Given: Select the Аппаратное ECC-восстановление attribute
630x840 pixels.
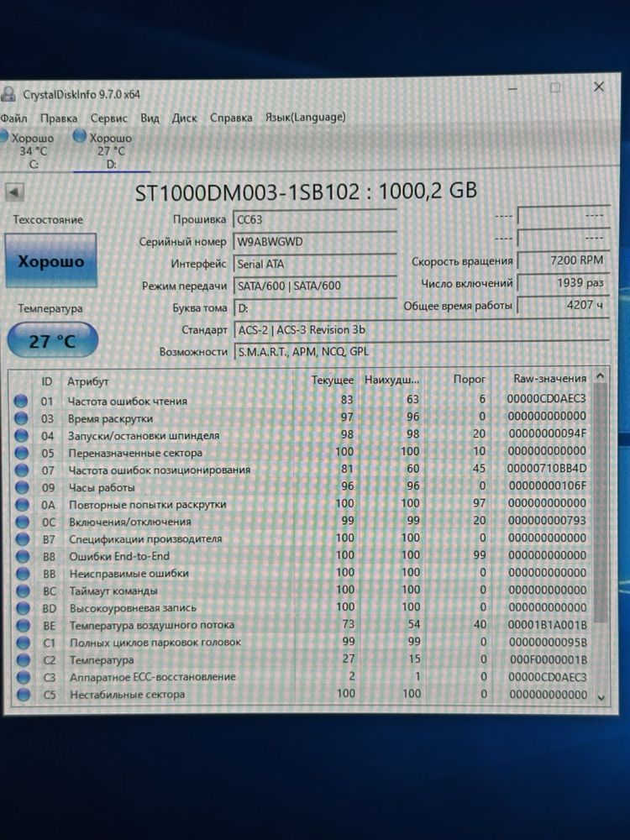Looking at the screenshot, I should 153,677.
